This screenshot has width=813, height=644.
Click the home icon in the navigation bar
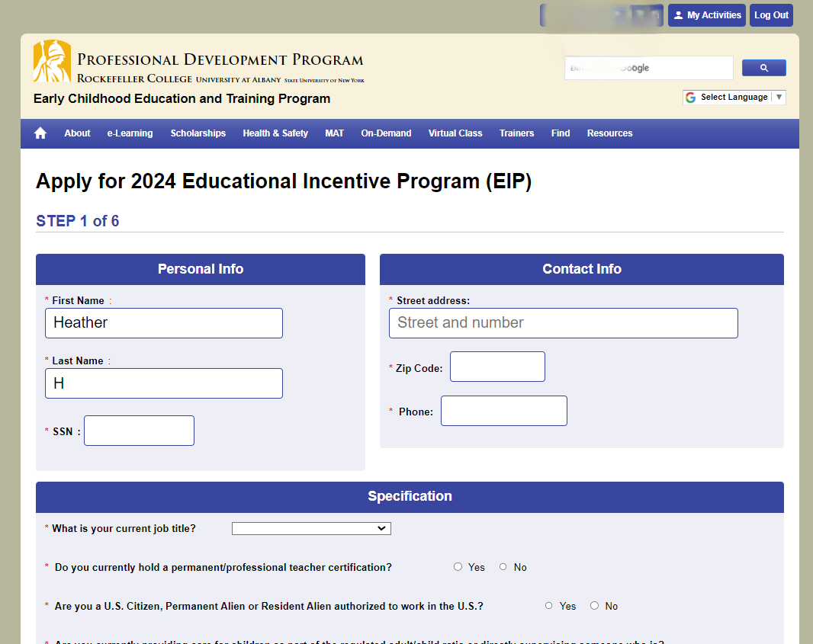[x=40, y=133]
